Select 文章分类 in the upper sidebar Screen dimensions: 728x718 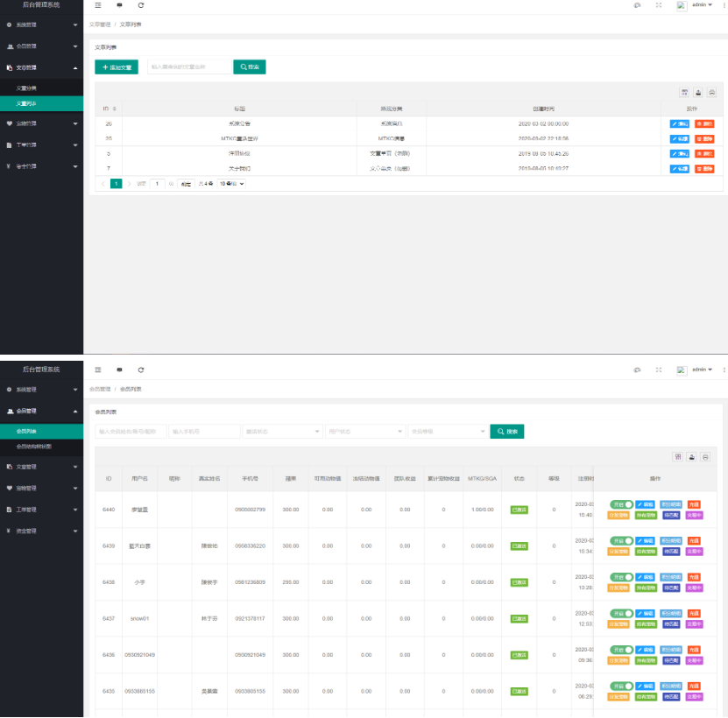click(27, 88)
